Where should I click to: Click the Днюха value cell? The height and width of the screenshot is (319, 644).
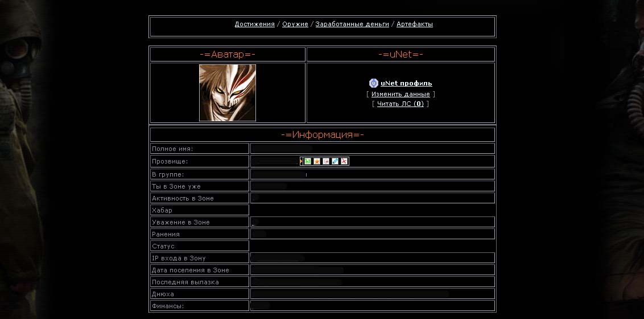(373, 294)
